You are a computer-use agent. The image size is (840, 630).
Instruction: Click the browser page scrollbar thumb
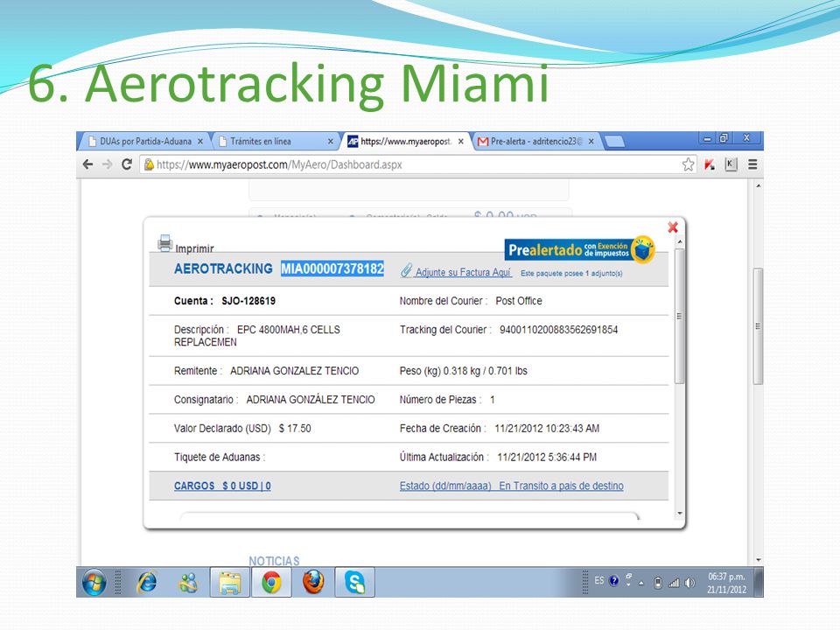coord(758,325)
